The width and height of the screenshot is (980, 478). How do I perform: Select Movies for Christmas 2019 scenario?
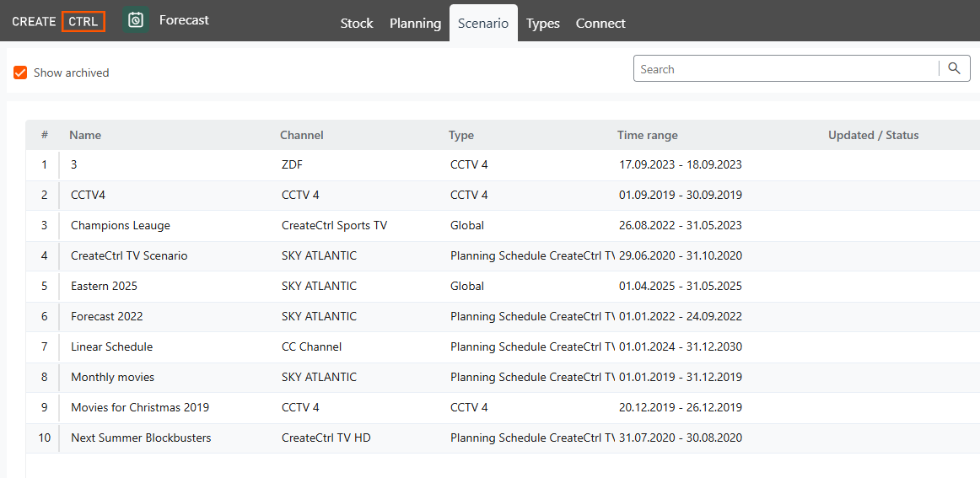(140, 407)
